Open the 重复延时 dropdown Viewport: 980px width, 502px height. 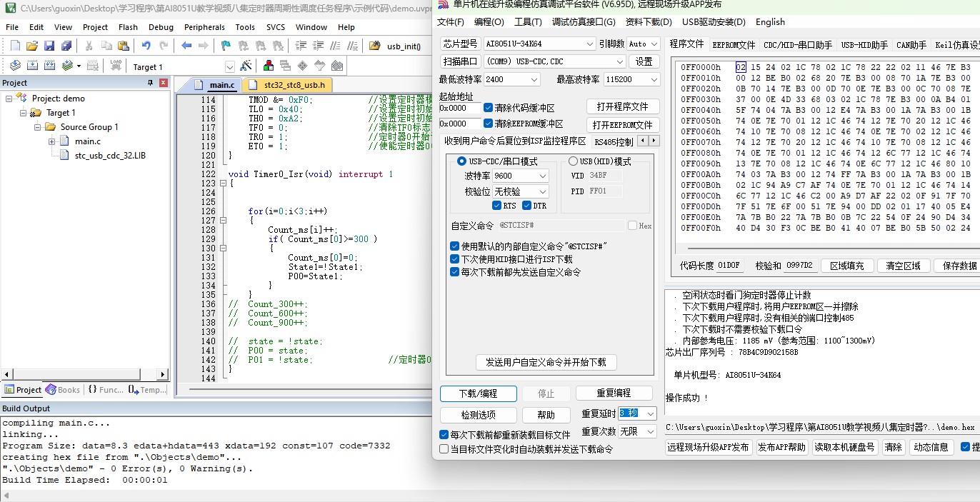click(637, 413)
